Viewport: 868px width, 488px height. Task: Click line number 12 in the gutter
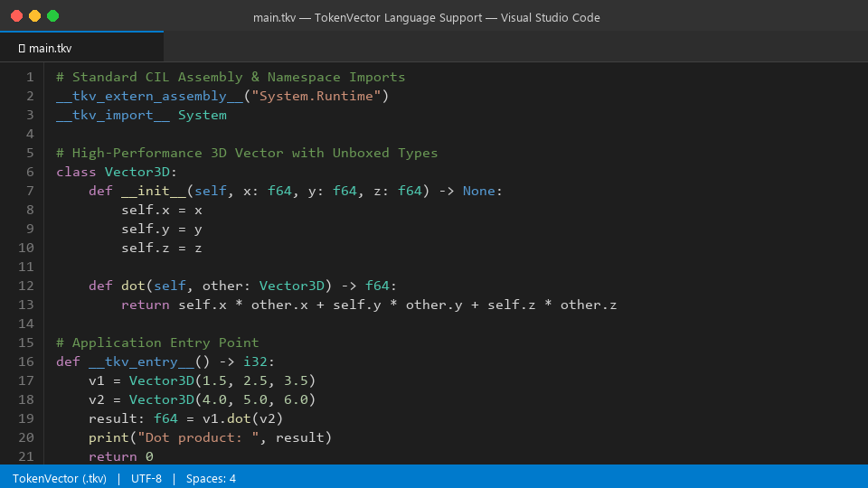click(26, 286)
